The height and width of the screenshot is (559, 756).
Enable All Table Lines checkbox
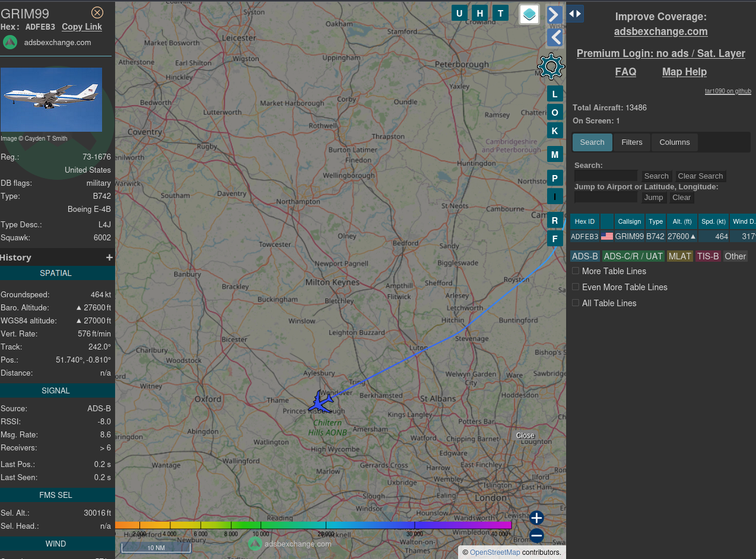pos(576,303)
